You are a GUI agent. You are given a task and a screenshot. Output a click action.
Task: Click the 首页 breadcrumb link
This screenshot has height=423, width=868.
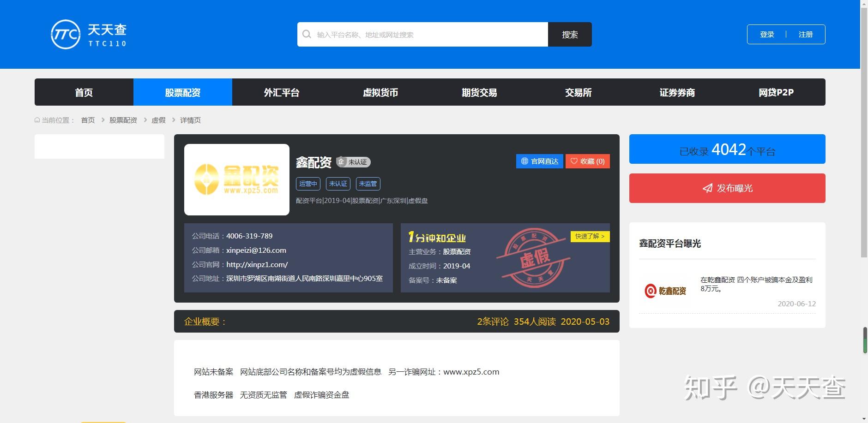tap(88, 120)
